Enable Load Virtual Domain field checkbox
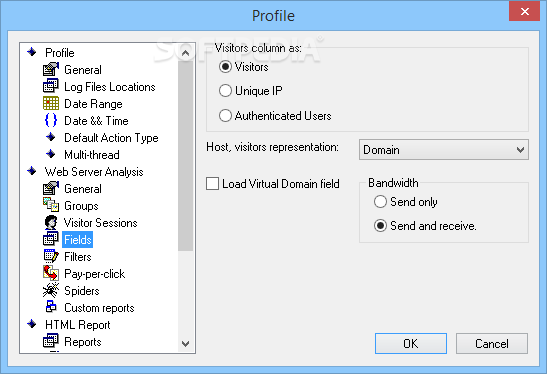 click(212, 184)
